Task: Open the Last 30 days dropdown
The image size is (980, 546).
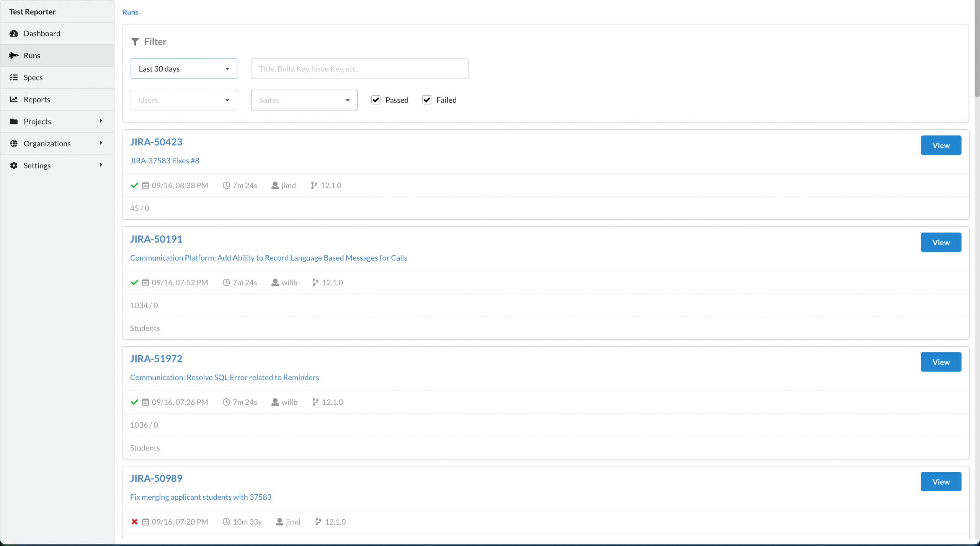Action: [x=184, y=68]
